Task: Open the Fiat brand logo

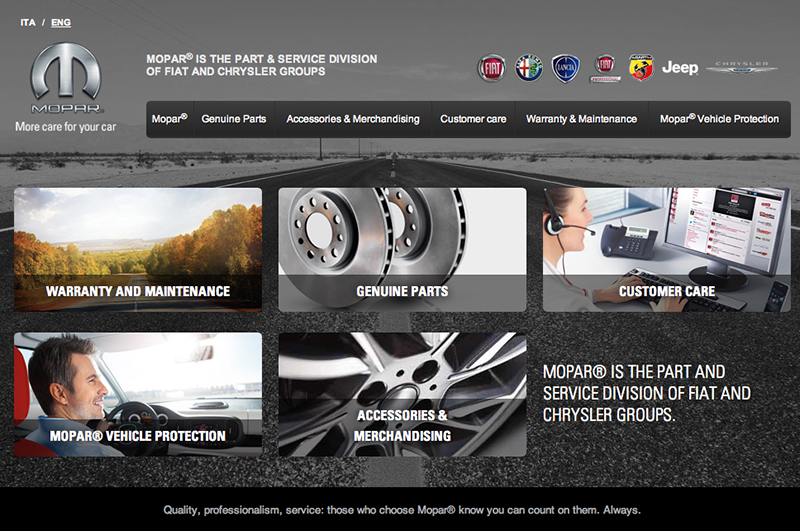Action: coord(490,68)
